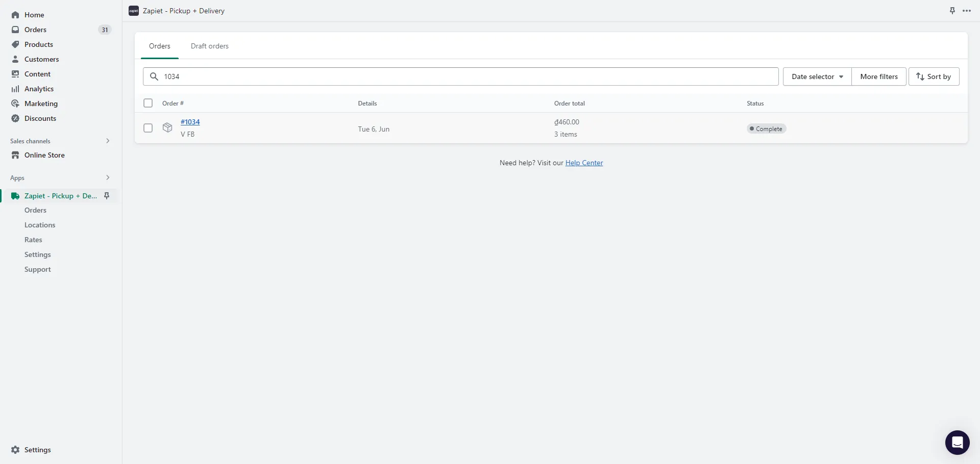Click the Order # column header
The width and height of the screenshot is (980, 464).
[x=173, y=103]
